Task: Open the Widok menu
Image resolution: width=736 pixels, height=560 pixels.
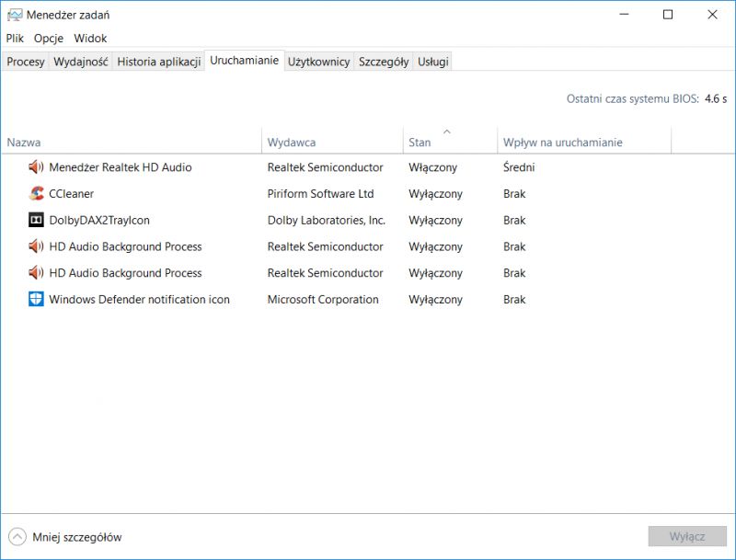Action: pos(90,38)
